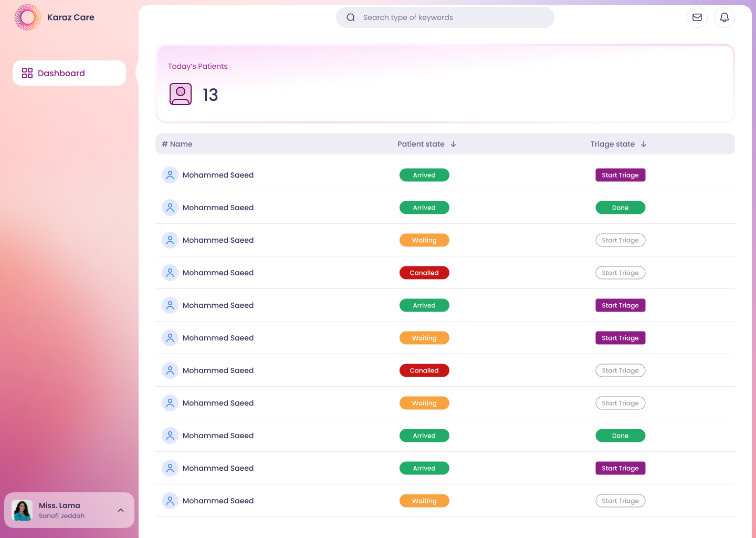
Task: Select Mohammed Saeed name in fourth row
Action: pyautogui.click(x=218, y=273)
